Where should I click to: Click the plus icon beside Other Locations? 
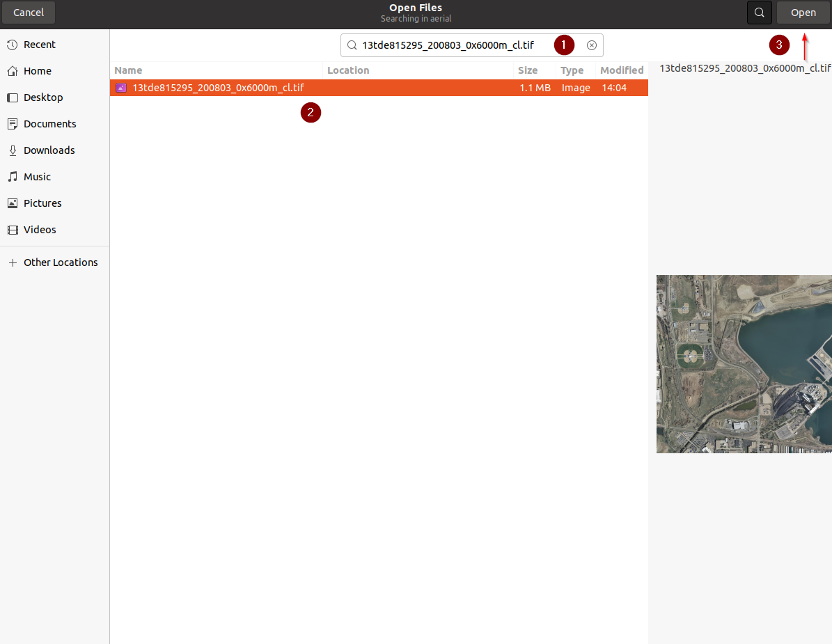point(13,262)
